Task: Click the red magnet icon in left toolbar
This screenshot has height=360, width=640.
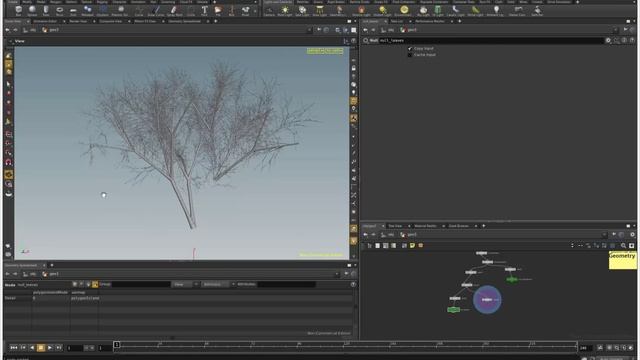Action: click(x=8, y=162)
